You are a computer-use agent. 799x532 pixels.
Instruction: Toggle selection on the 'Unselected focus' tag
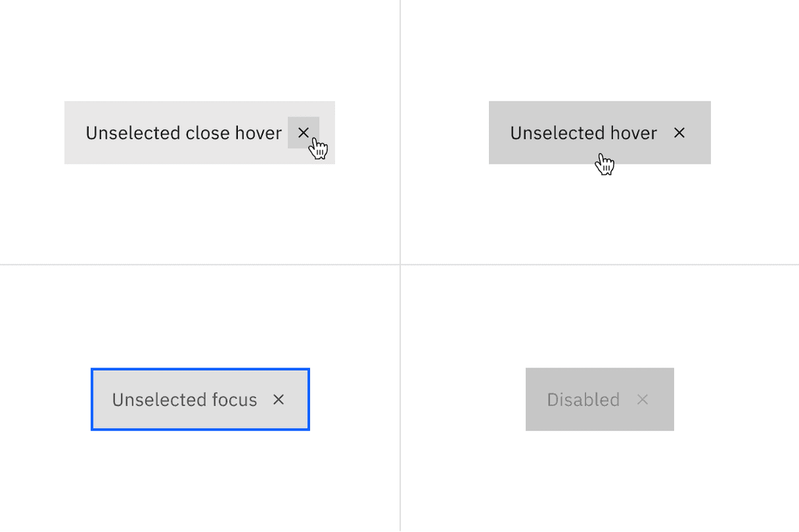(184, 400)
